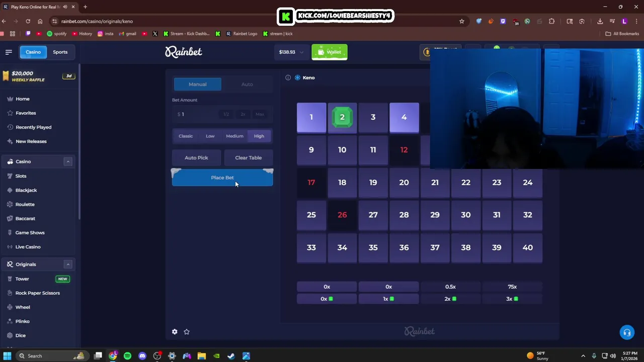Expand the $138.93 balance dropdown
644x362 pixels.
tap(291, 52)
